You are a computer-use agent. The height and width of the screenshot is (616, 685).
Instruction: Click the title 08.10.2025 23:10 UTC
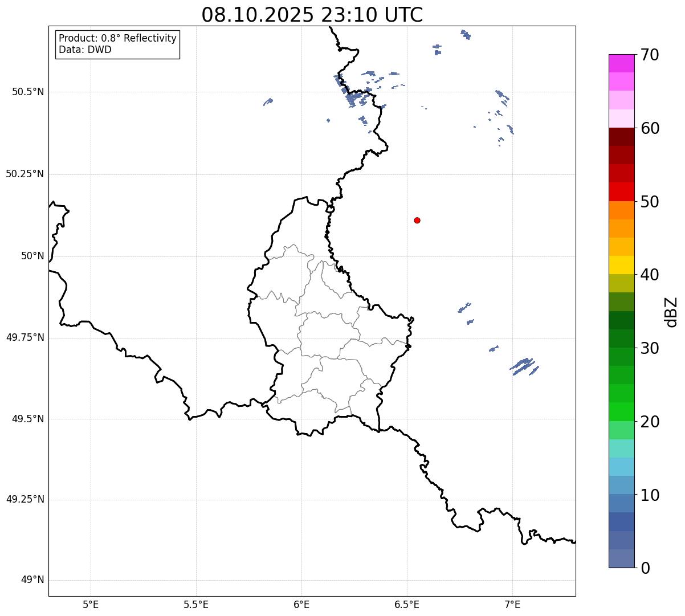pyautogui.click(x=312, y=15)
